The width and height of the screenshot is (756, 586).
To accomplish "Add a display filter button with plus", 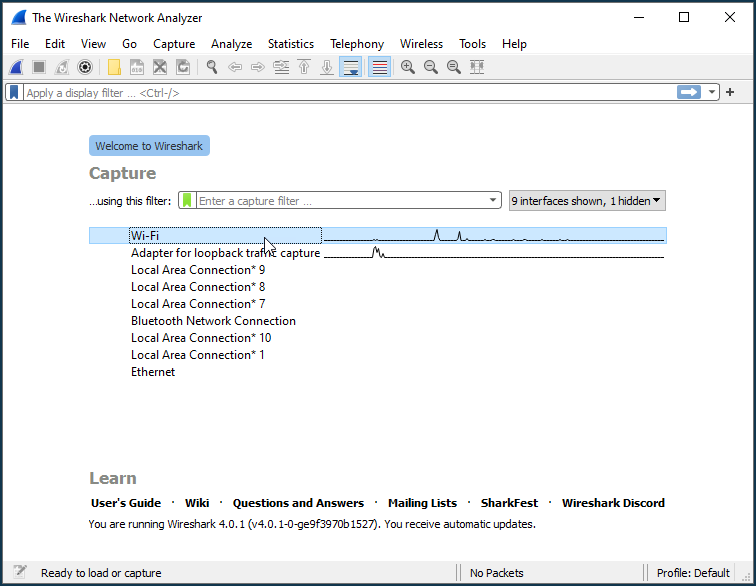I will tap(730, 92).
